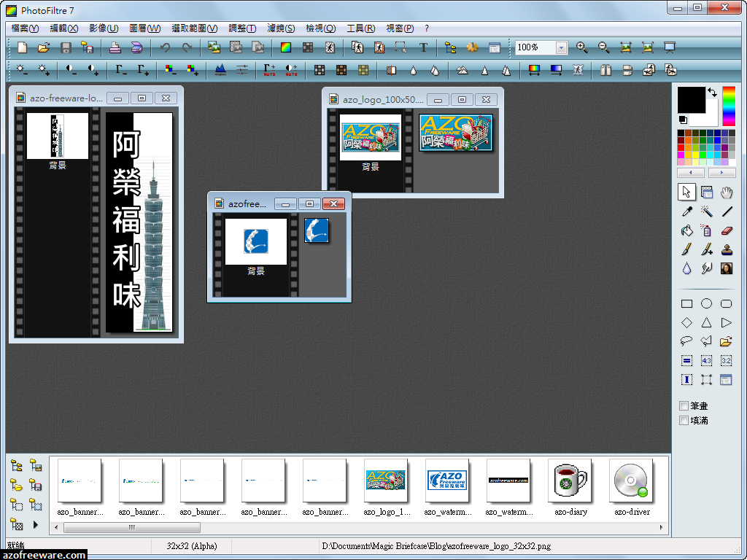Click the right arrow below color palette
The image size is (747, 560).
pos(721,172)
